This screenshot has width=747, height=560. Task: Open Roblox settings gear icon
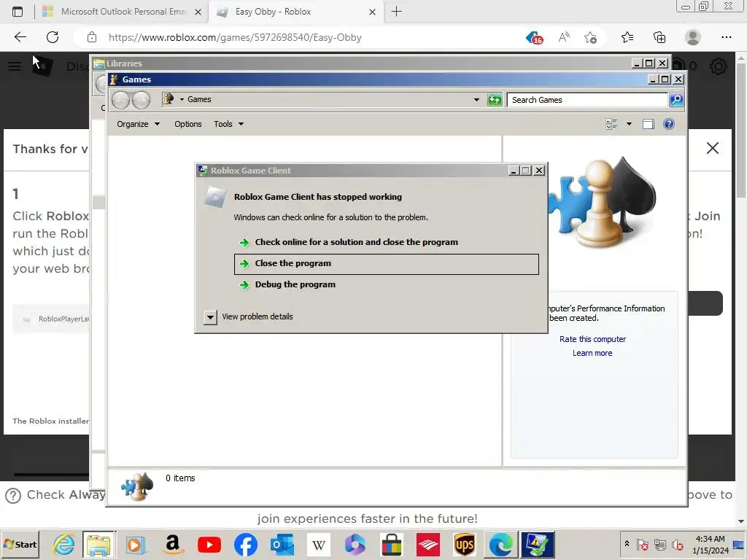(x=718, y=66)
